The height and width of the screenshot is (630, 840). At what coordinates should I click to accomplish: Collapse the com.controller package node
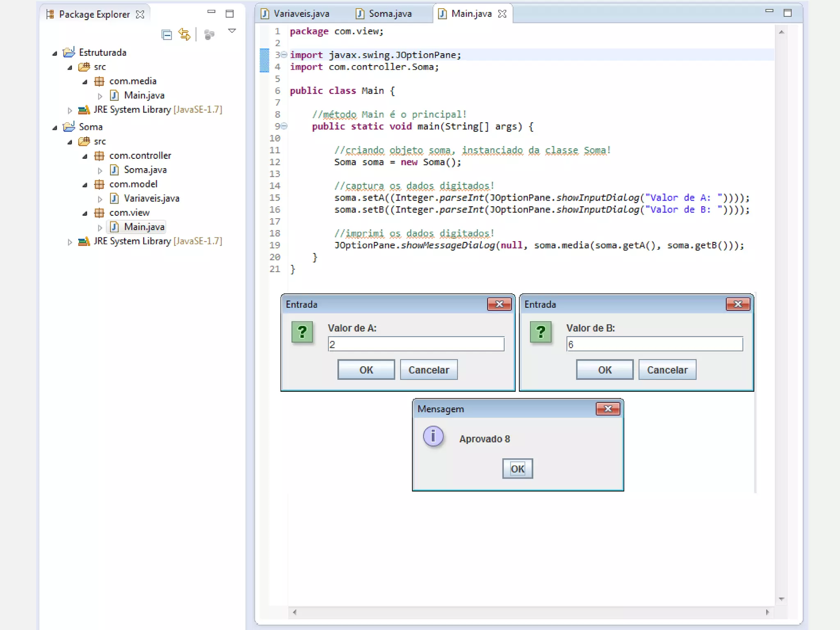point(85,156)
